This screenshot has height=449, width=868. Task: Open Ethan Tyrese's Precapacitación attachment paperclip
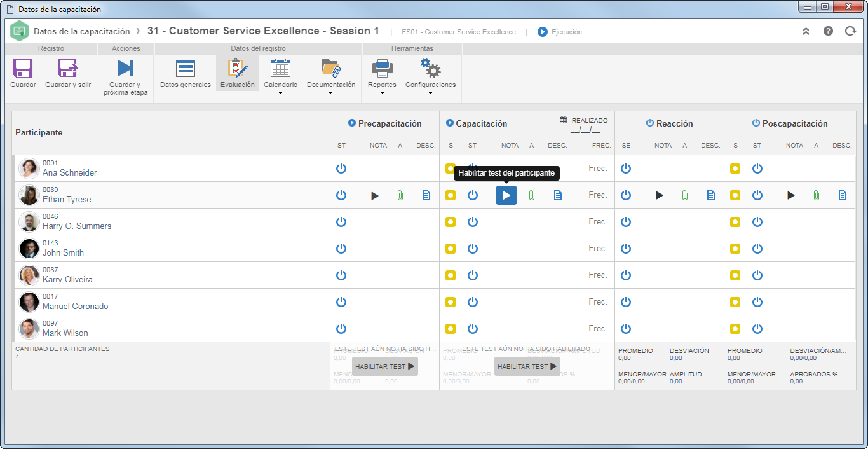(x=400, y=195)
